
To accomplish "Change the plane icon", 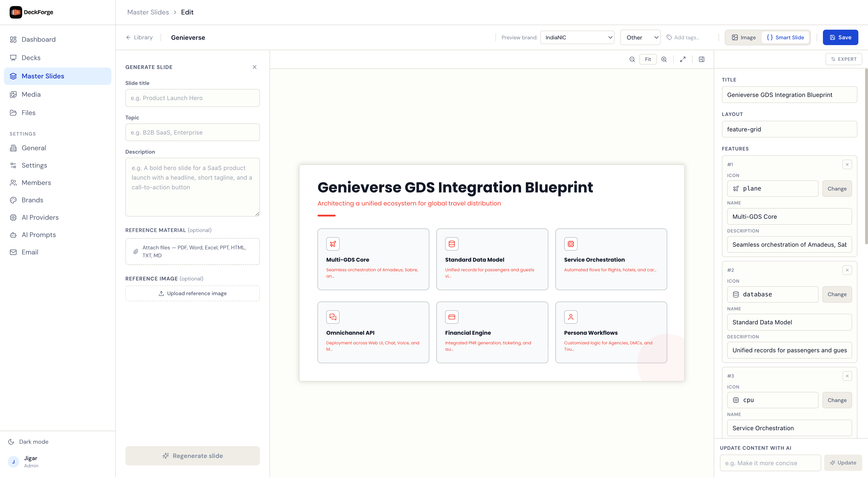I will point(837,189).
